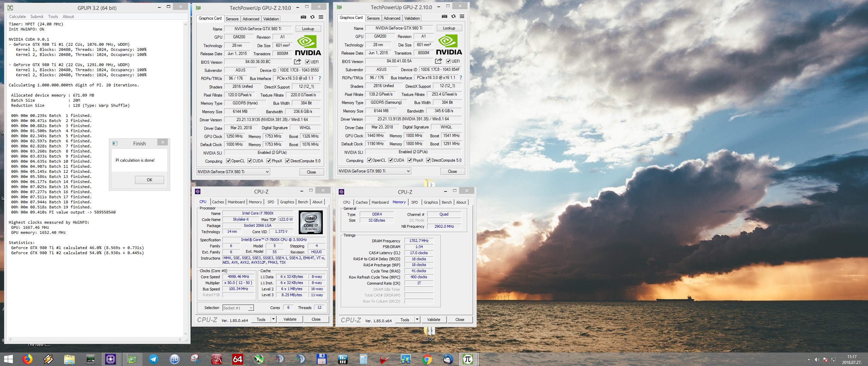Image resolution: width=868 pixels, height=366 pixels.
Task: Click bus interface question mark next to x8 1.1
Action: tap(319, 78)
